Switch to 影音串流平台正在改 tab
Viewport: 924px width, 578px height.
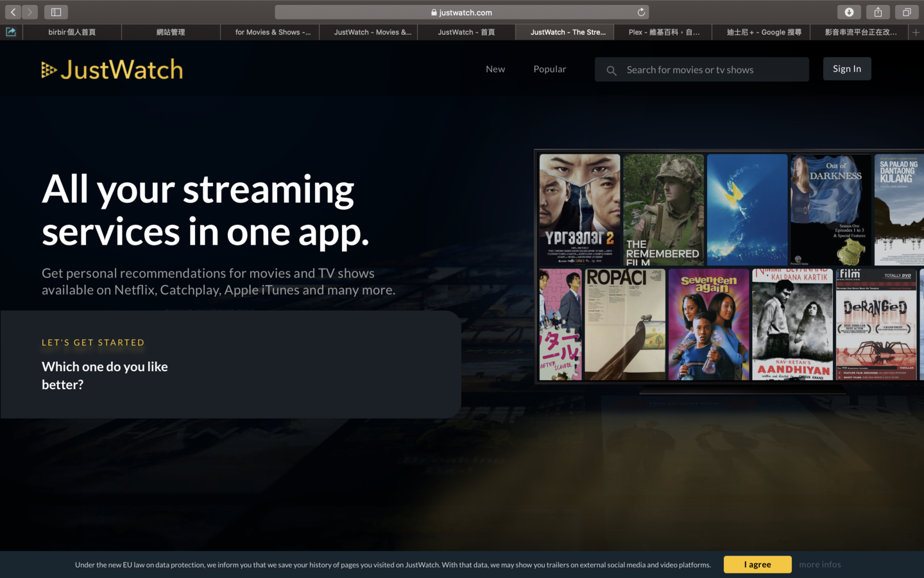860,32
